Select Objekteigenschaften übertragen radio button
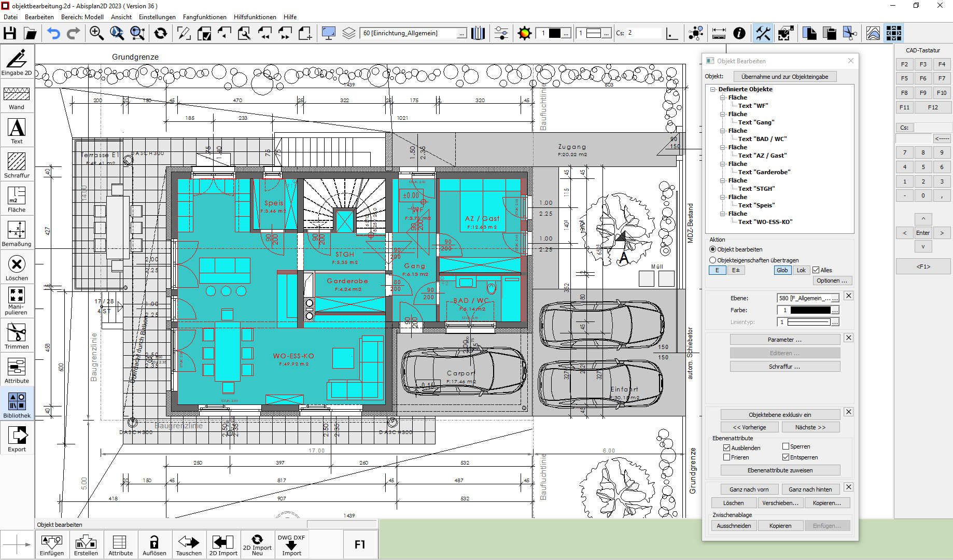The width and height of the screenshot is (953, 560). click(x=713, y=260)
